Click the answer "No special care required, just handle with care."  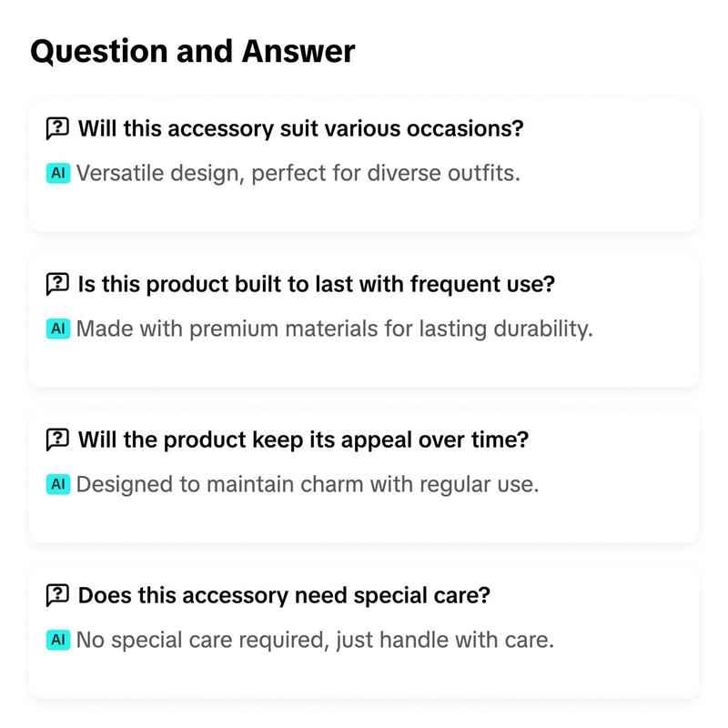[315, 640]
